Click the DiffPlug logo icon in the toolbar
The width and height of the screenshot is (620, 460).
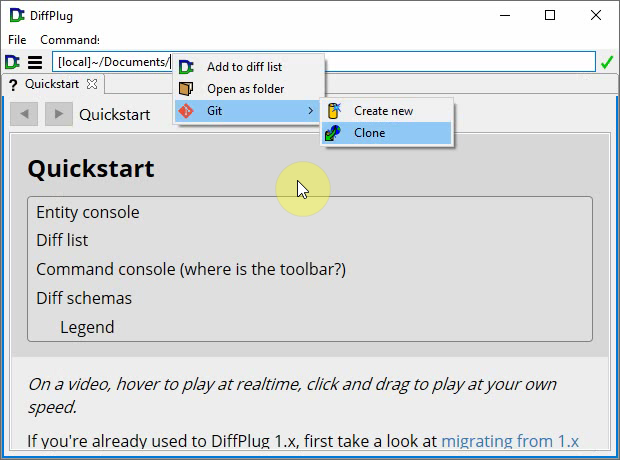coord(13,62)
